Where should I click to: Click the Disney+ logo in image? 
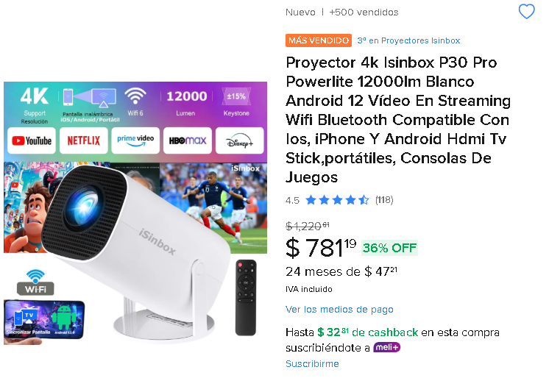(239, 140)
